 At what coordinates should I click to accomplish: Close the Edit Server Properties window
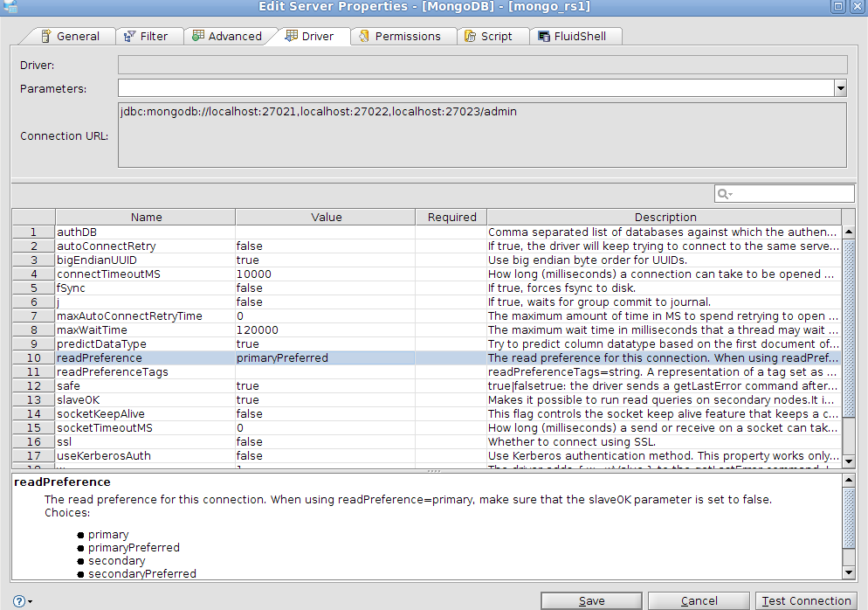pos(856,7)
